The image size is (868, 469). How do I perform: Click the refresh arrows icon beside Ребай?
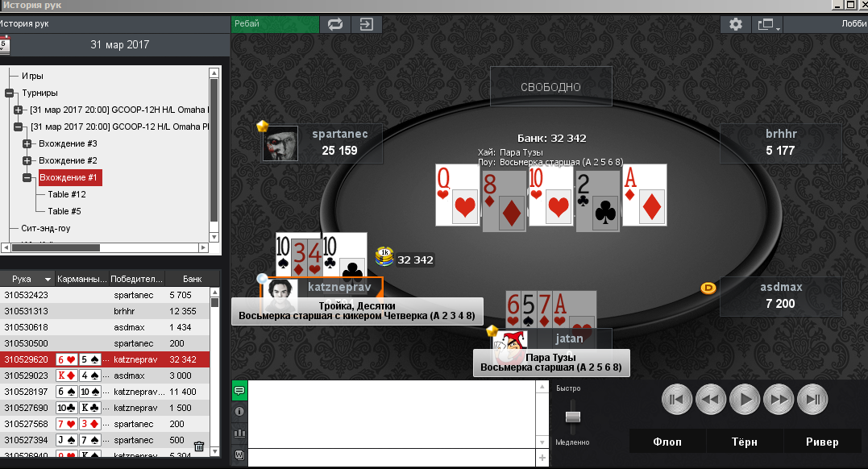(335, 24)
